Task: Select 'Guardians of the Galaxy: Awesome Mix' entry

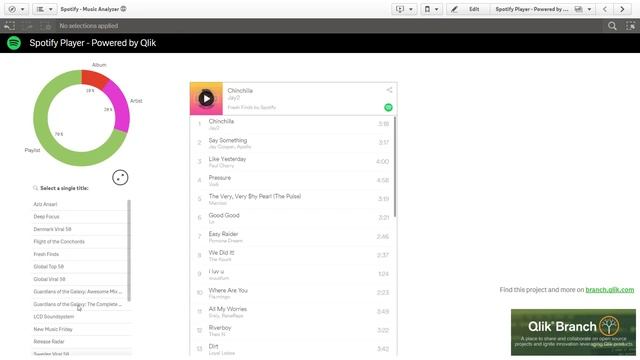Action: pos(80,292)
